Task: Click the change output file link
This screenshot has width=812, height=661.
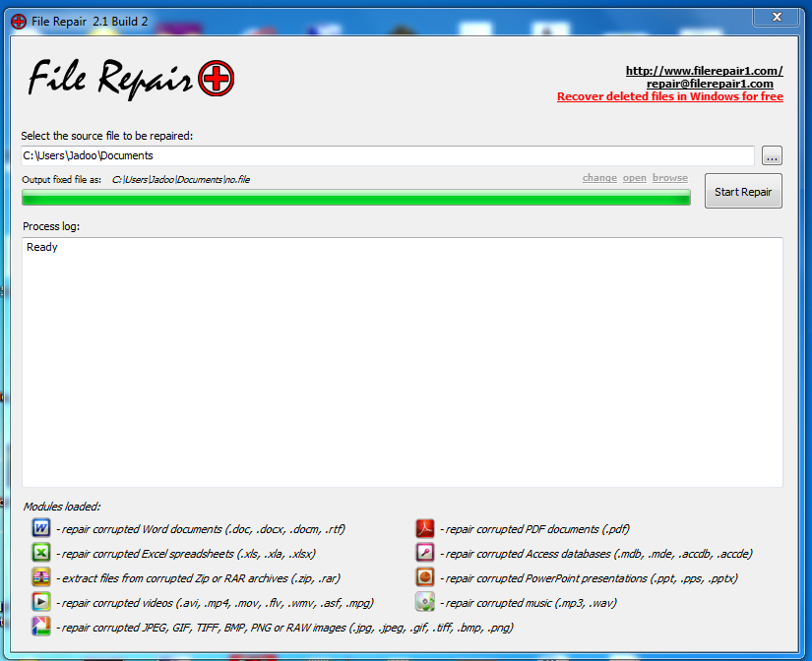Action: [x=599, y=177]
